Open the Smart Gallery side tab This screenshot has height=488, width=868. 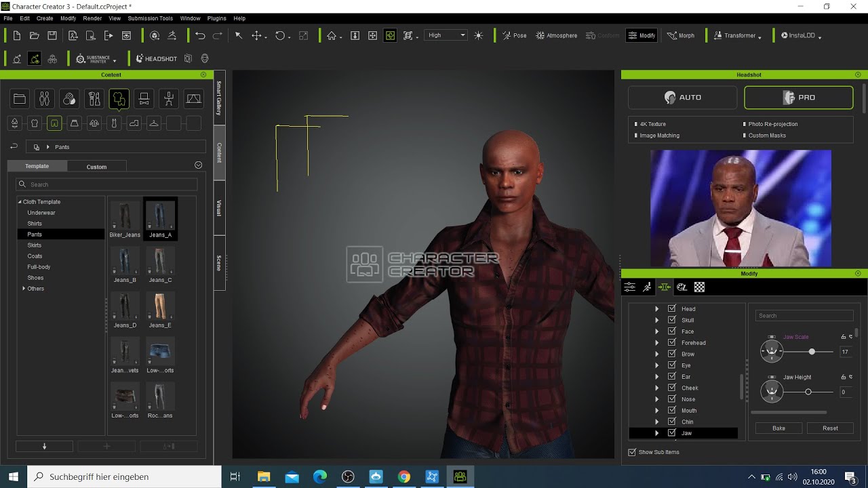pos(219,98)
